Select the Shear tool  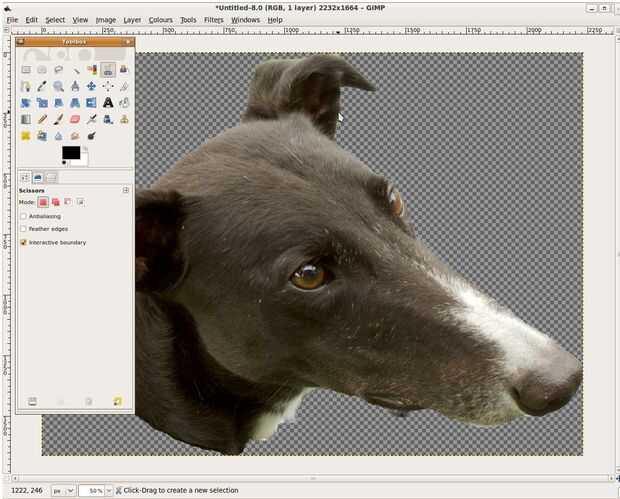[59, 103]
